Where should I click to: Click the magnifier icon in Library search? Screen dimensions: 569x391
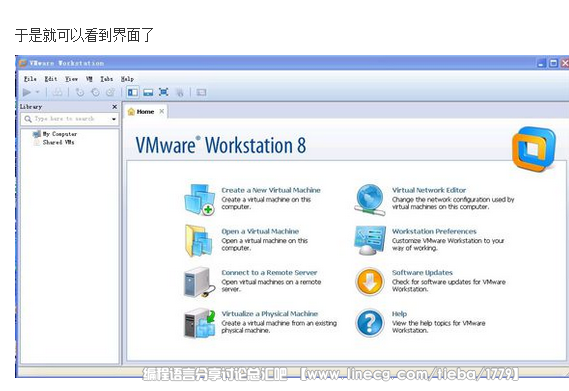(28, 119)
